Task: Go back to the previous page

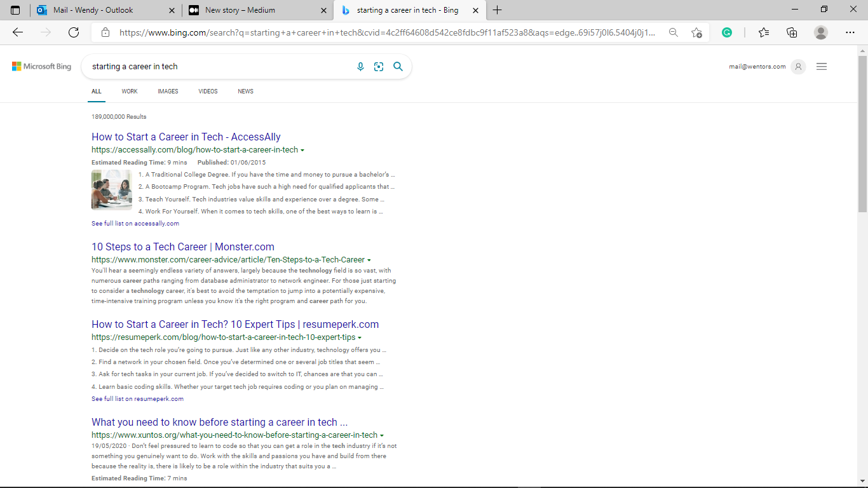Action: pos(18,32)
